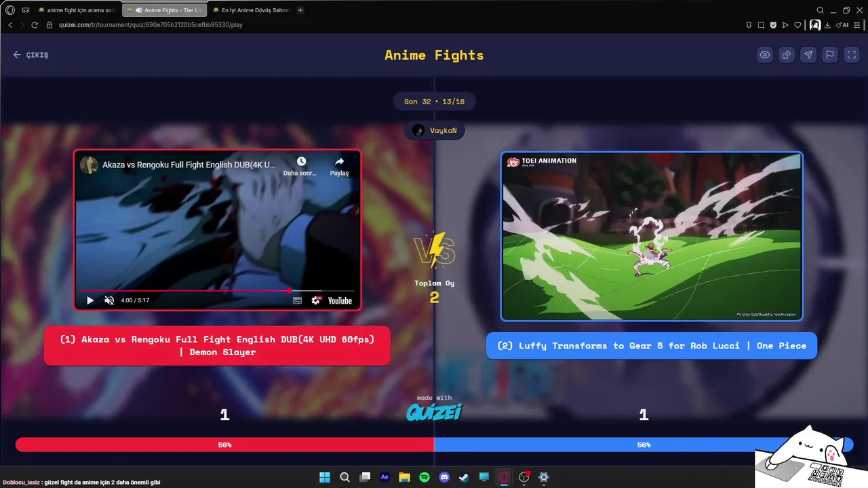Viewport: 868px width, 488px height.
Task: Open OBS Studio from taskbar
Action: [x=524, y=477]
